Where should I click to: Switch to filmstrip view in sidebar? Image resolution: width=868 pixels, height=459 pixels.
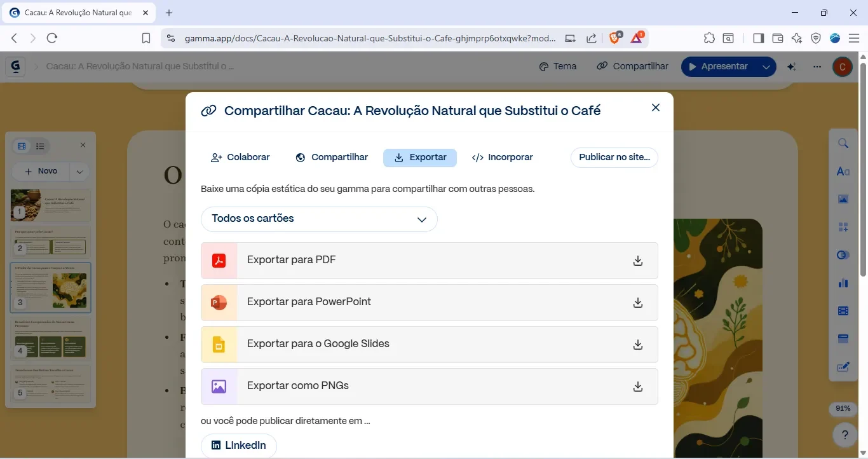(22, 147)
